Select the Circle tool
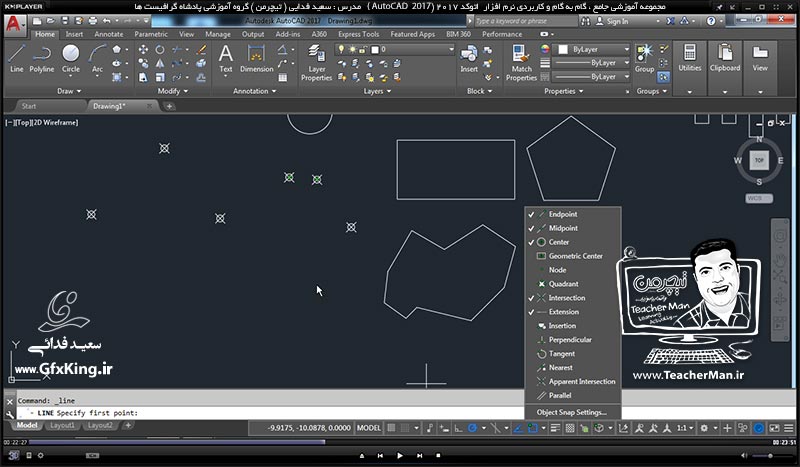Screen dimensions: 800x467 coord(70,58)
